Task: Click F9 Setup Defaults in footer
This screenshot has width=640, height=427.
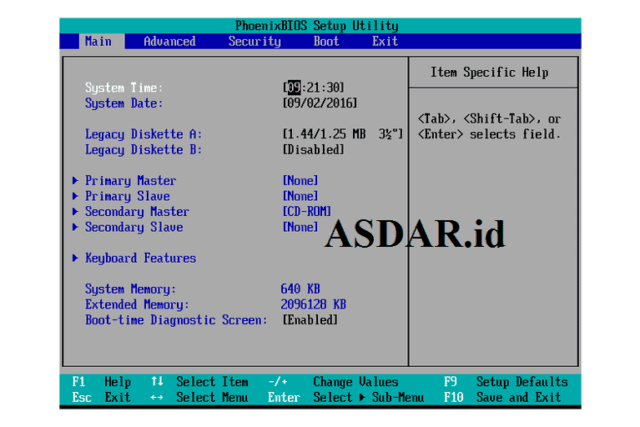Action: (x=505, y=382)
